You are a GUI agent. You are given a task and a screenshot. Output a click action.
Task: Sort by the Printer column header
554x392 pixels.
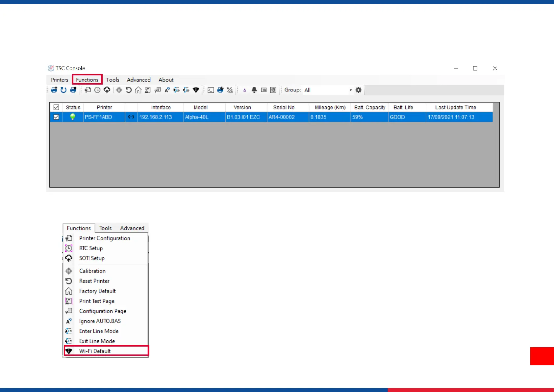pyautogui.click(x=104, y=107)
